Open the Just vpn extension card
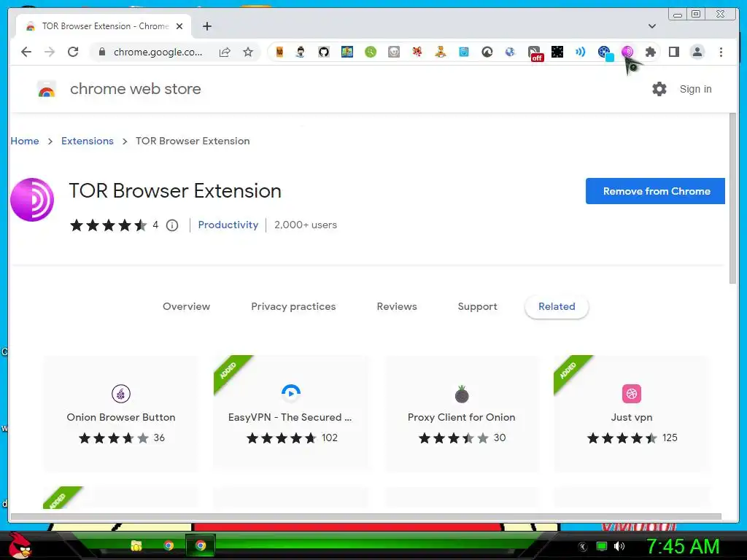The image size is (747, 560). click(631, 413)
